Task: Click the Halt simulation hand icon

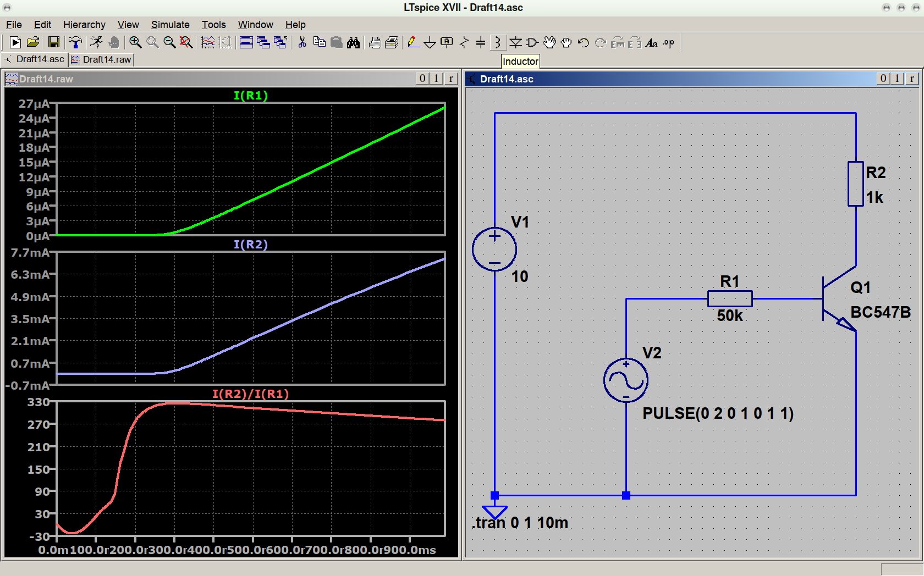Action: click(113, 42)
